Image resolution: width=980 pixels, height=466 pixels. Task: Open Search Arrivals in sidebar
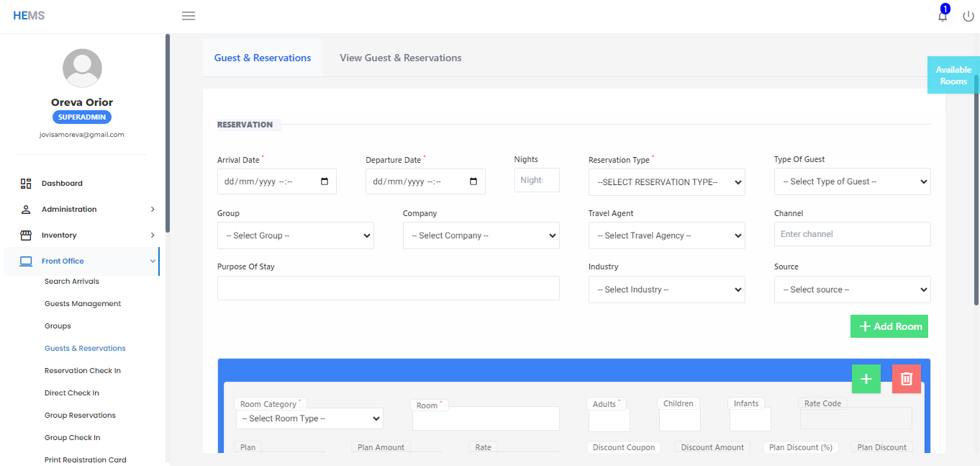coord(72,282)
